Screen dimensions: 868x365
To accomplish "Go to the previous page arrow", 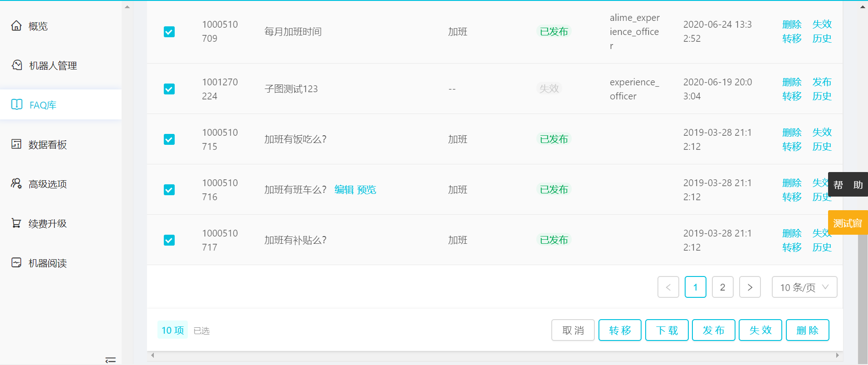I will (x=668, y=287).
